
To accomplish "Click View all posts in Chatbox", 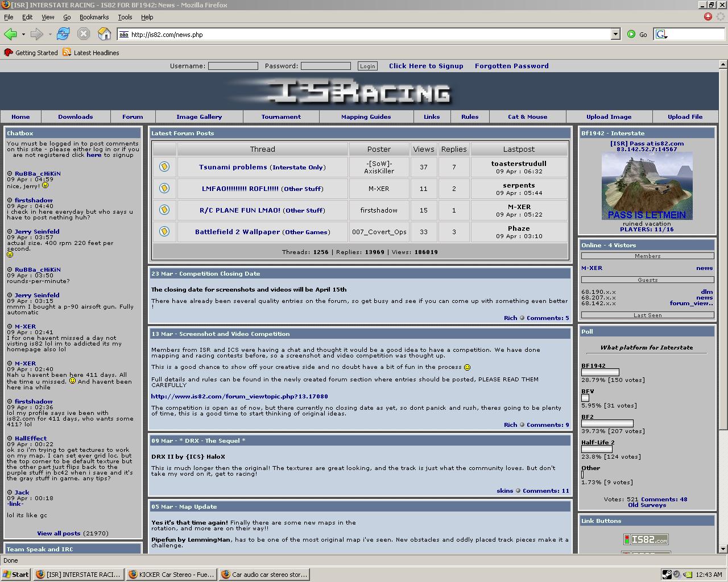I will [x=59, y=533].
